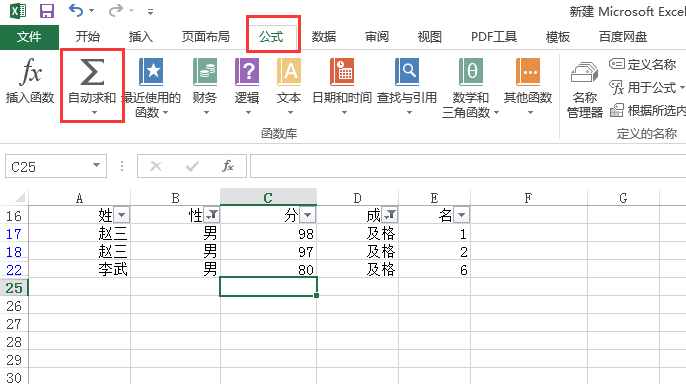The image size is (686, 384).
Task: Click cell with score 98
Action: click(x=268, y=234)
